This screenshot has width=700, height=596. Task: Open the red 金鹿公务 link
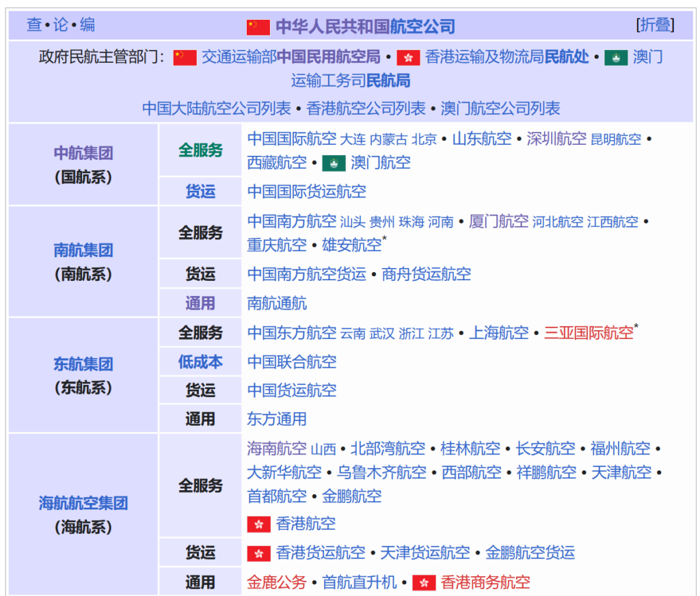click(x=278, y=582)
